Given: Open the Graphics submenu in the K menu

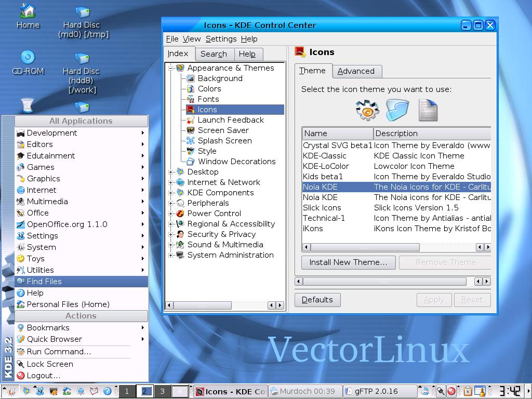Looking at the screenshot, I should click(x=82, y=179).
